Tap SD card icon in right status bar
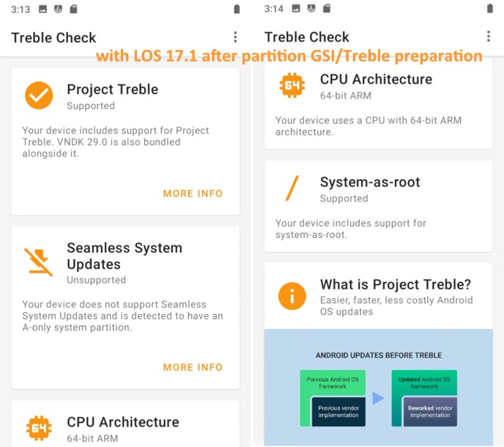This screenshot has width=504, height=447. tap(327, 8)
